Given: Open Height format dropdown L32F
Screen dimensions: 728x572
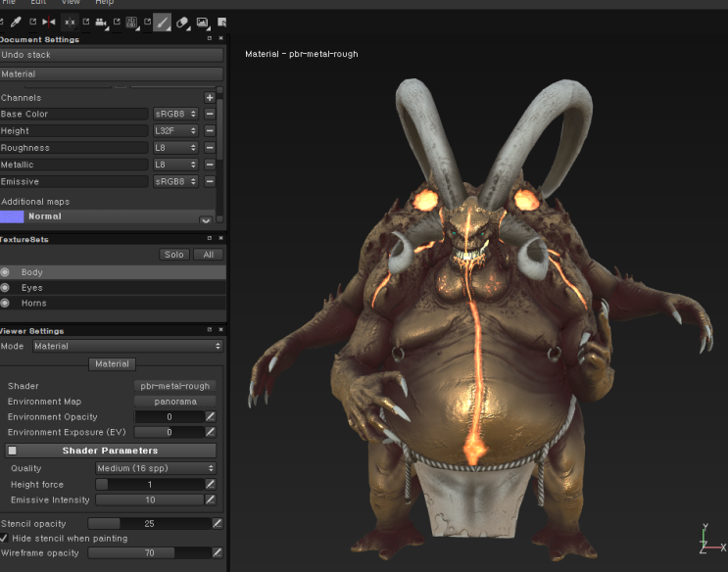Looking at the screenshot, I should pos(175,131).
